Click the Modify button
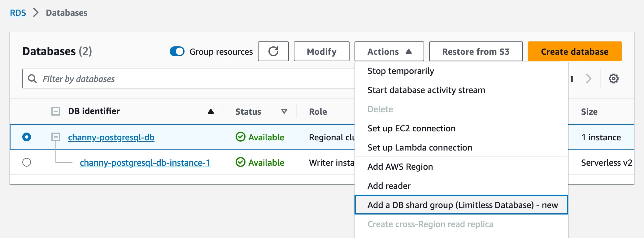The height and width of the screenshot is (238, 644). 321,51
